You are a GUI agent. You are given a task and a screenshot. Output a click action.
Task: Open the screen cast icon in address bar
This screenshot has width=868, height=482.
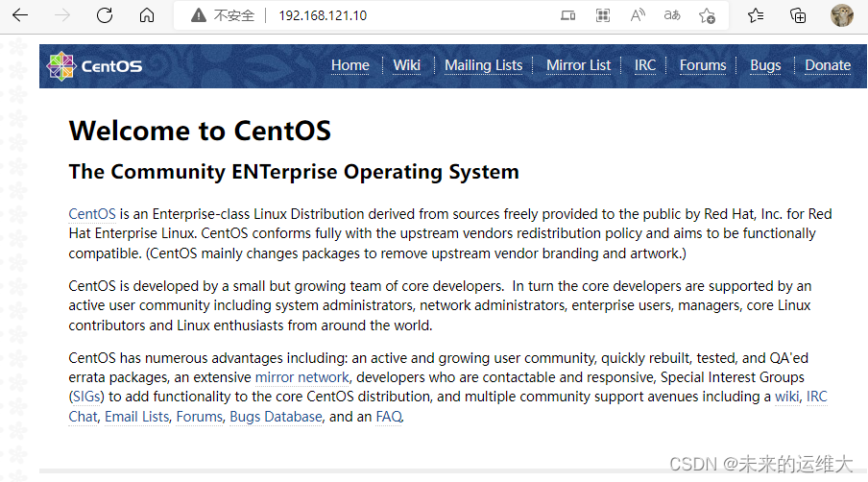[x=568, y=15]
